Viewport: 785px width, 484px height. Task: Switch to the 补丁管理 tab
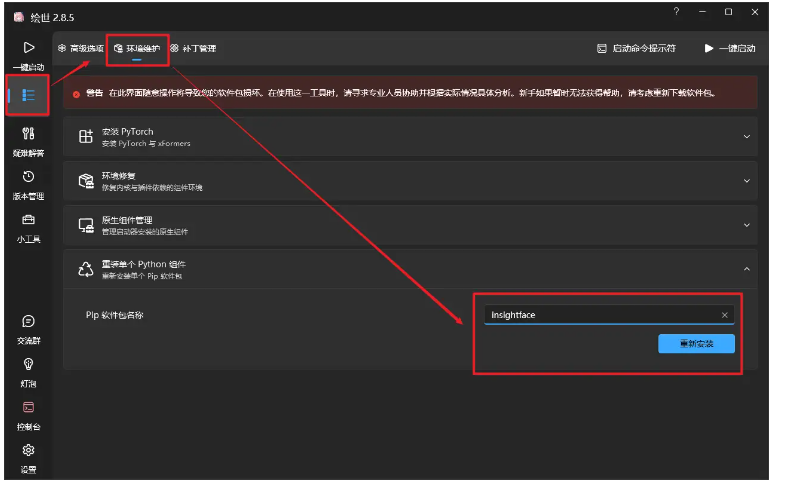tap(193, 48)
